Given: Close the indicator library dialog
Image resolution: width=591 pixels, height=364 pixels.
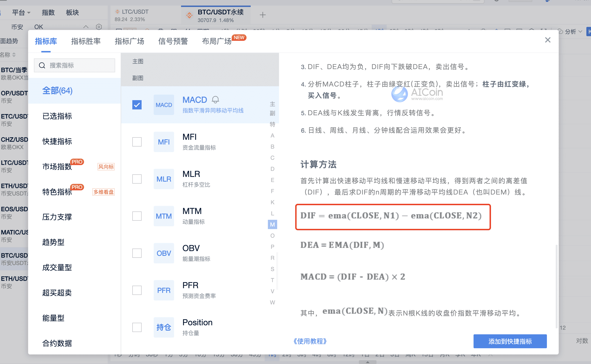Looking at the screenshot, I should point(548,40).
